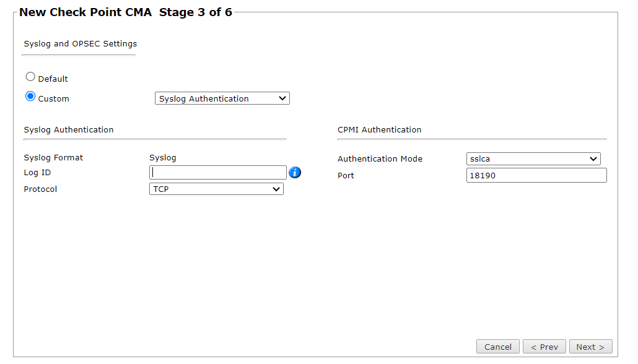Click the "CPMI Authentication" section heading
This screenshot has width=638, height=364.
pos(379,130)
